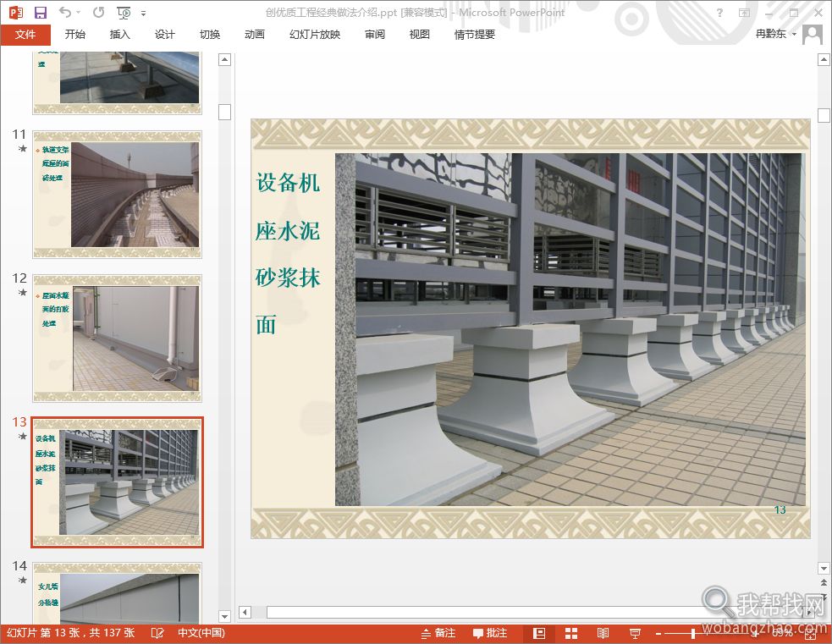Click the slide number 13 on the slide
This screenshot has width=832, height=644.
[780, 509]
